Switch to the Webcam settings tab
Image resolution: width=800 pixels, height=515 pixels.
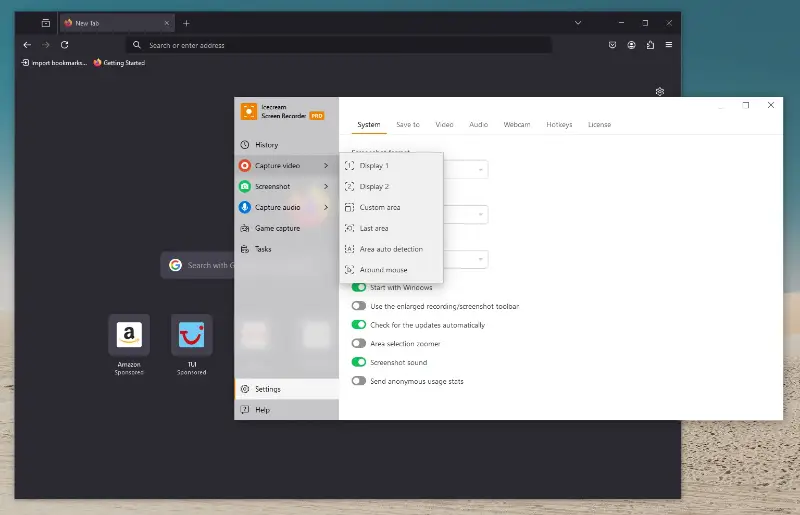point(517,125)
